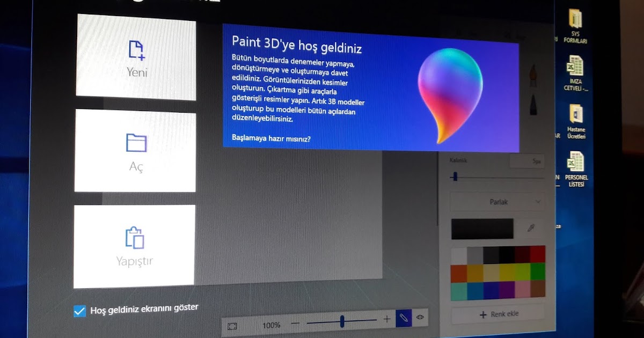Screen dimensions: 644x338
Task: Select the green color swatch
Action: pyautogui.click(x=538, y=270)
